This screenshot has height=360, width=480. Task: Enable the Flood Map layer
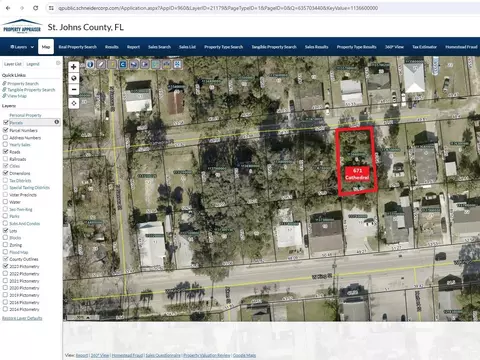pos(5,252)
